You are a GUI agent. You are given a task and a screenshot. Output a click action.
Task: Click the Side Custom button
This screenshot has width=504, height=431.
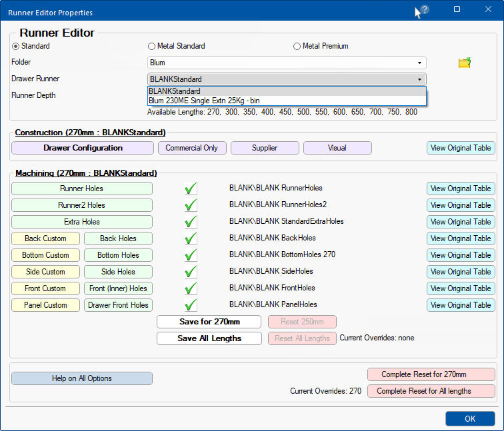[x=45, y=272]
